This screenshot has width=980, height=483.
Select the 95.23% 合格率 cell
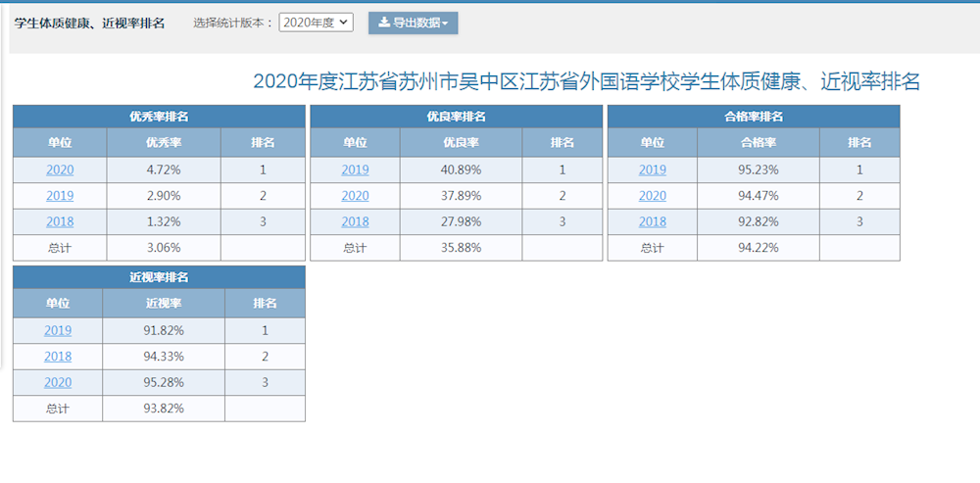759,169
